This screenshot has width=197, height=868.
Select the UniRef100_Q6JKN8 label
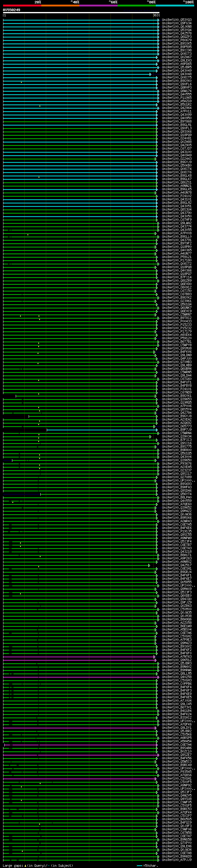(x=177, y=26)
